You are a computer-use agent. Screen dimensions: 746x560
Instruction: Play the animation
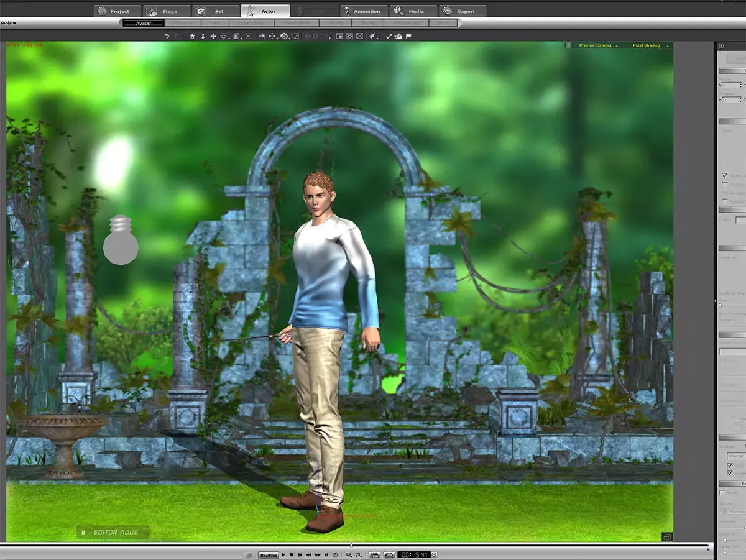pyautogui.click(x=283, y=554)
